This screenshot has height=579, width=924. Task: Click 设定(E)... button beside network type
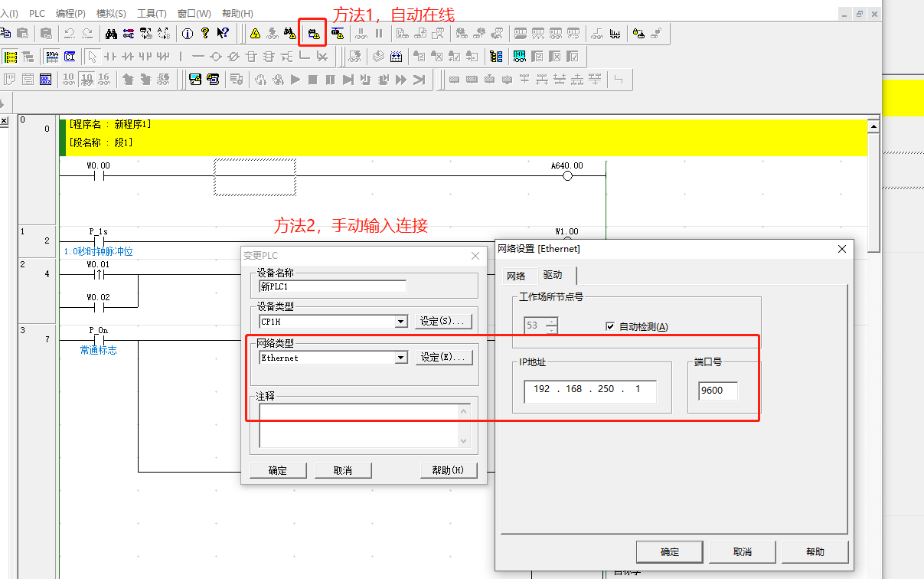coord(444,358)
